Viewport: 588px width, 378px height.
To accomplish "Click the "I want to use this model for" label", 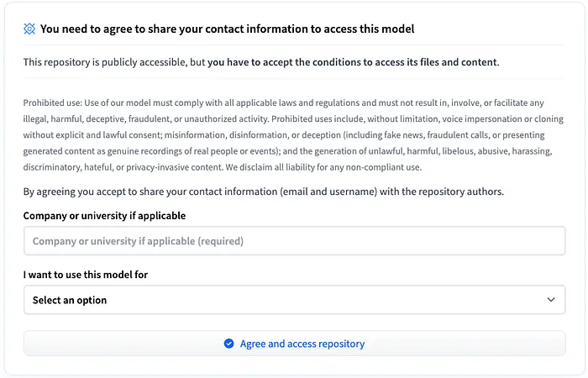I will coord(92,275).
